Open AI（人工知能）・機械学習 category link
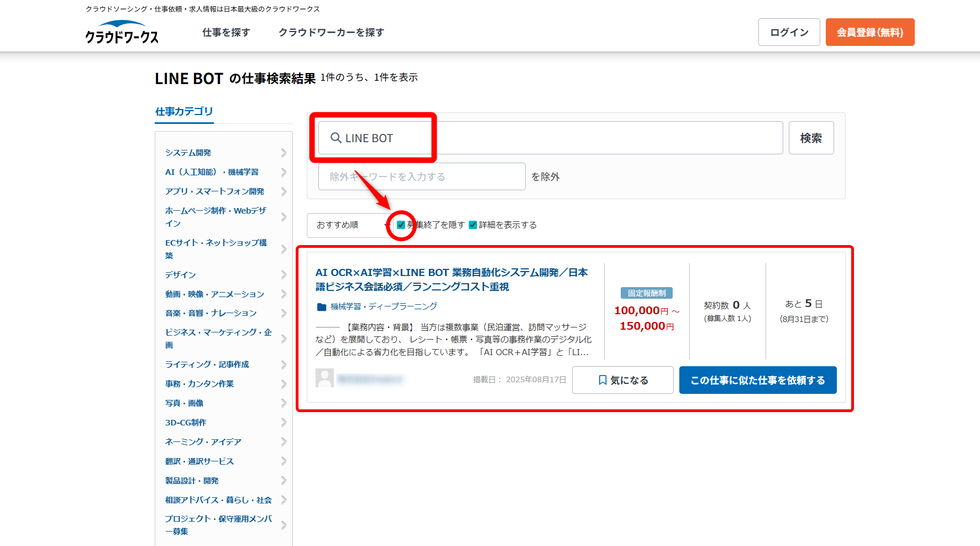Viewport: 980px width, 546px height. [212, 172]
